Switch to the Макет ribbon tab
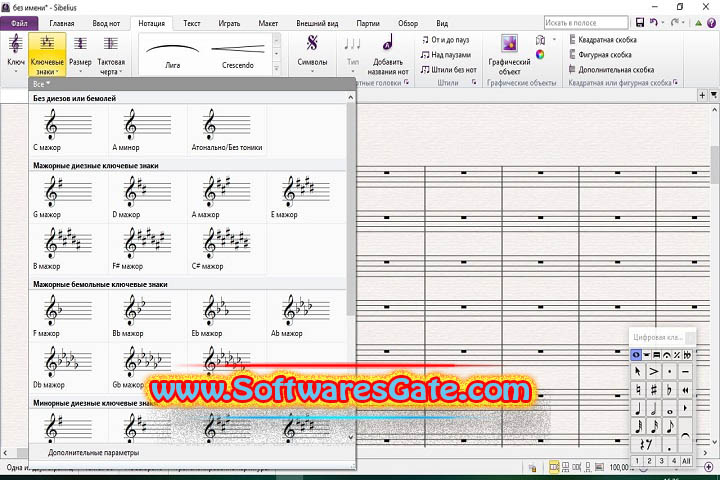 coord(268,23)
